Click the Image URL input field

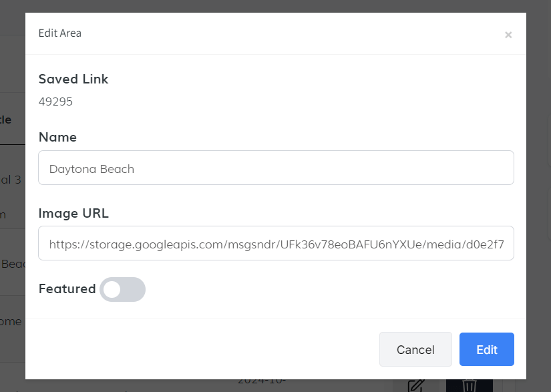pos(276,244)
